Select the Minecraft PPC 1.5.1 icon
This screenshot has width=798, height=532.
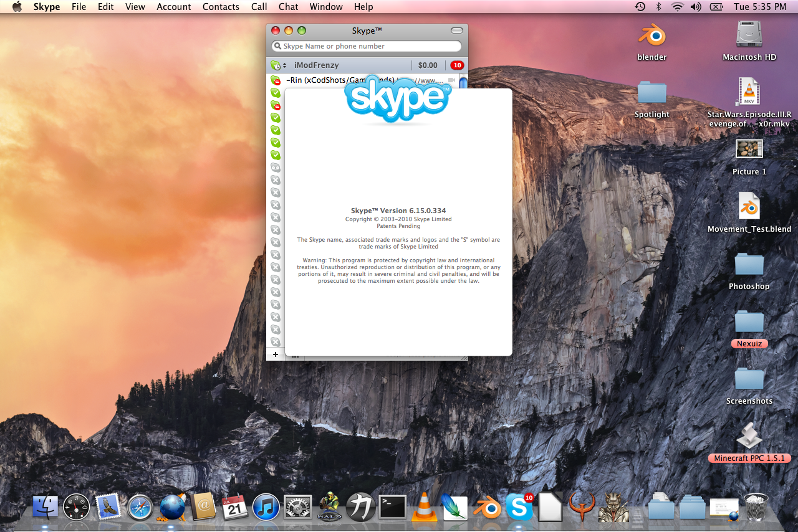click(749, 436)
